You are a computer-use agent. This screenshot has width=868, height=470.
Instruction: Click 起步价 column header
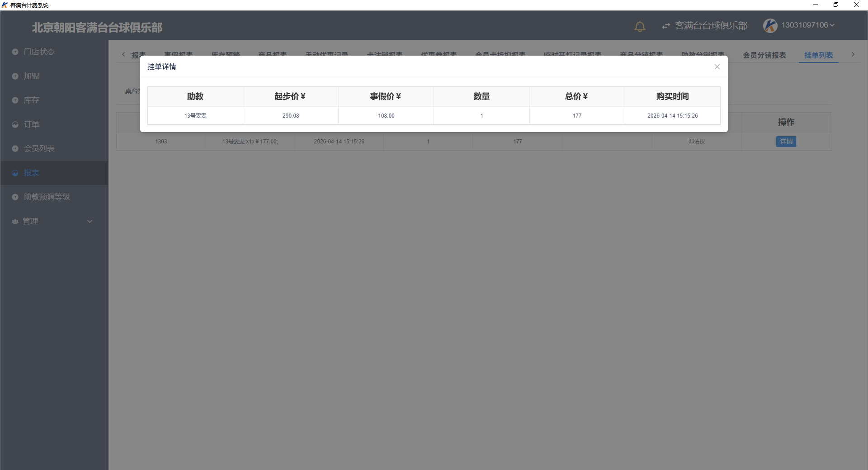point(290,96)
